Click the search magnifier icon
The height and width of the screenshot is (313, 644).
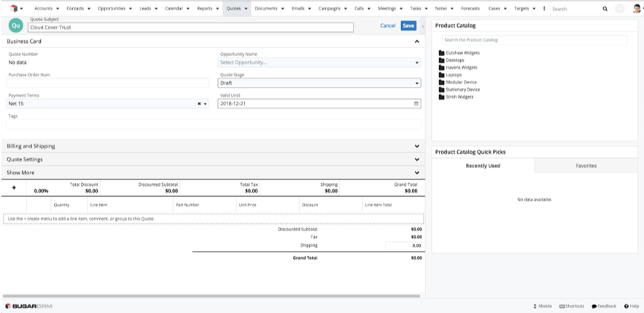pyautogui.click(x=605, y=9)
